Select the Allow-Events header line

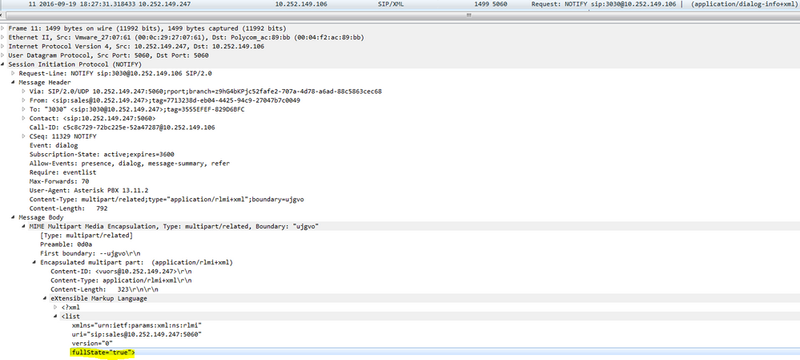click(129, 163)
